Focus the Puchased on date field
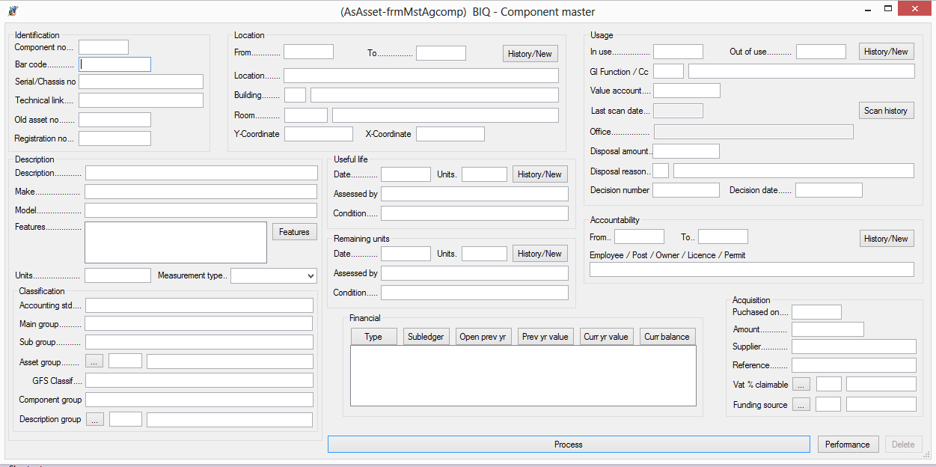 (817, 312)
